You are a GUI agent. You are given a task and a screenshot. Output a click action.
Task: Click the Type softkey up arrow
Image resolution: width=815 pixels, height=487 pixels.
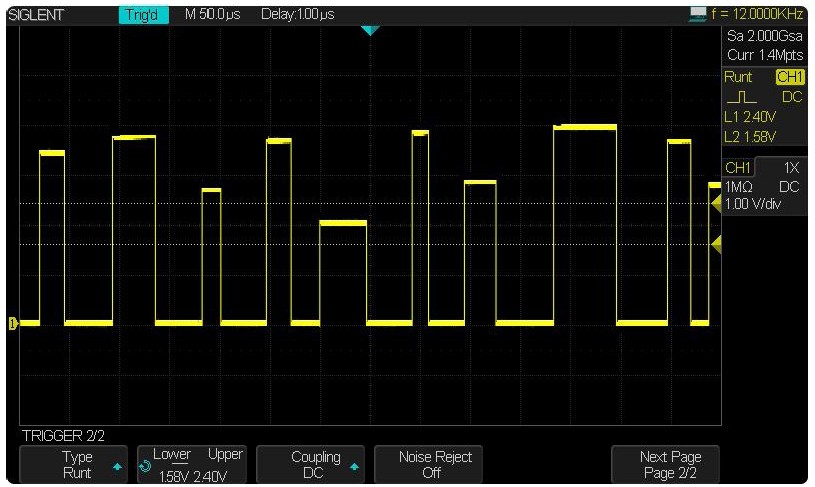click(x=117, y=466)
